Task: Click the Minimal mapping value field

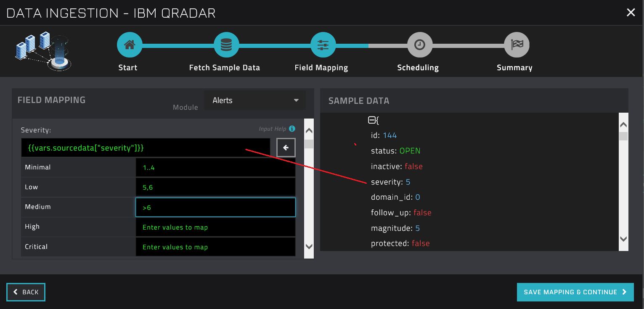Action: 216,168
